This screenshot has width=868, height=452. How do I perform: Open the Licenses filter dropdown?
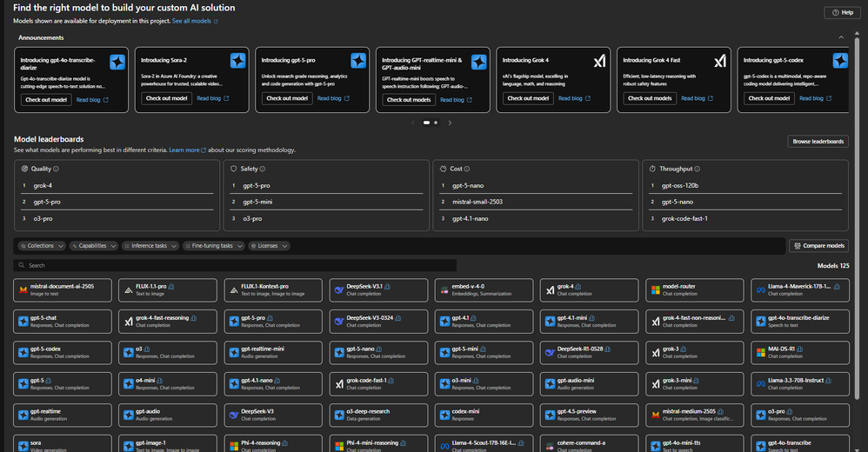coord(269,246)
